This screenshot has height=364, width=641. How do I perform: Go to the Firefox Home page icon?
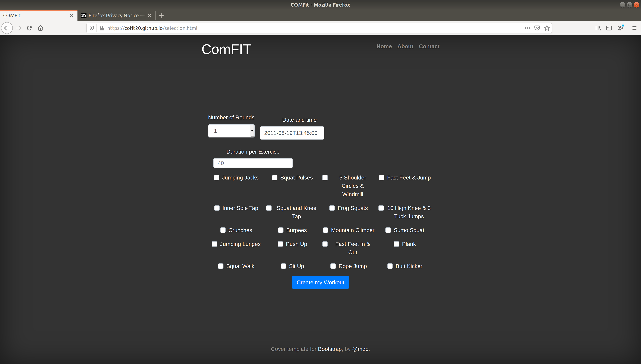pyautogui.click(x=40, y=28)
